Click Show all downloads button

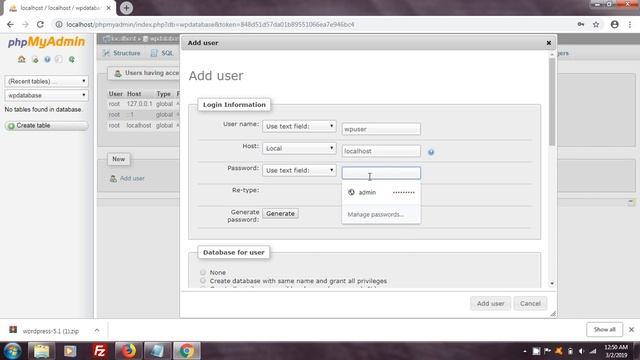[x=604, y=329]
